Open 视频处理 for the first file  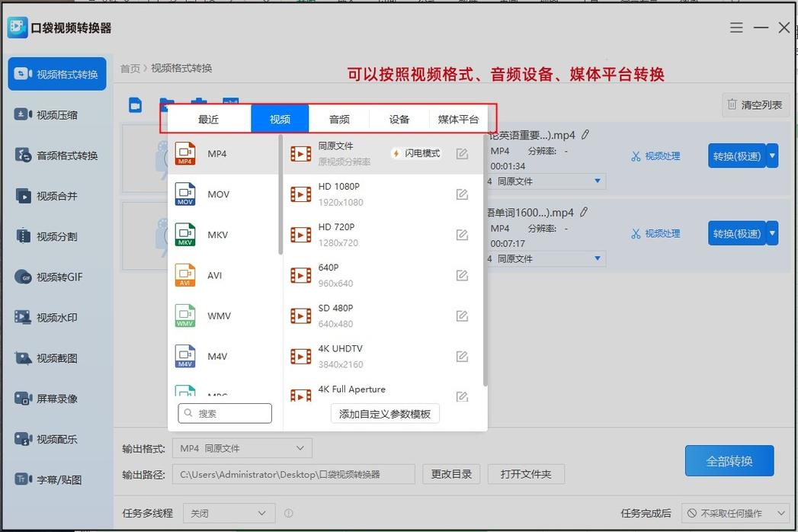656,155
